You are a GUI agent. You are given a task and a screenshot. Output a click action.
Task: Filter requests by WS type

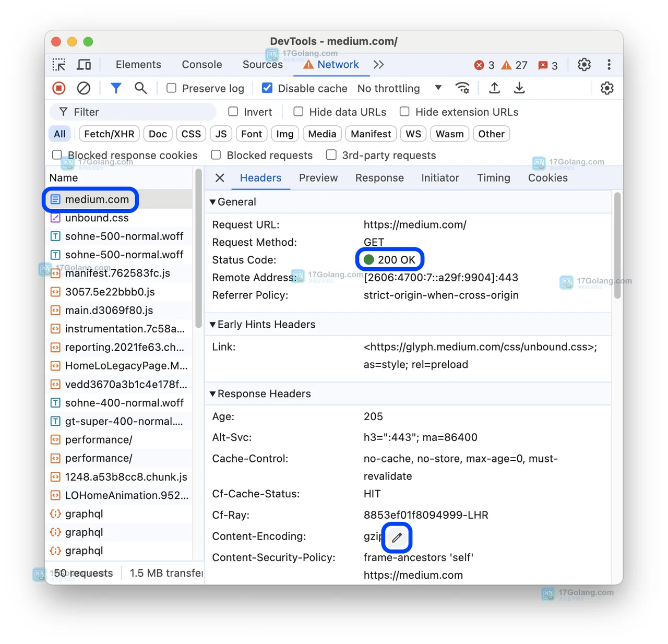click(413, 134)
